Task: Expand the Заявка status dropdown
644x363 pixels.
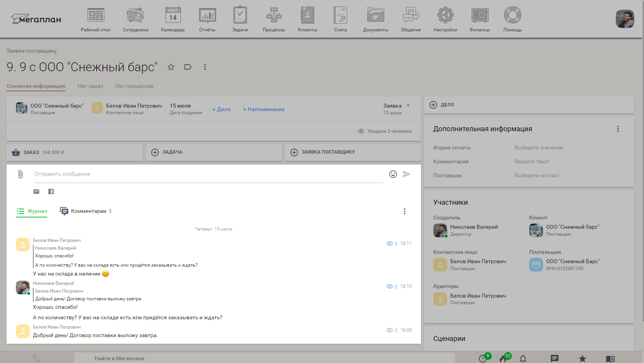Action: 397,106
